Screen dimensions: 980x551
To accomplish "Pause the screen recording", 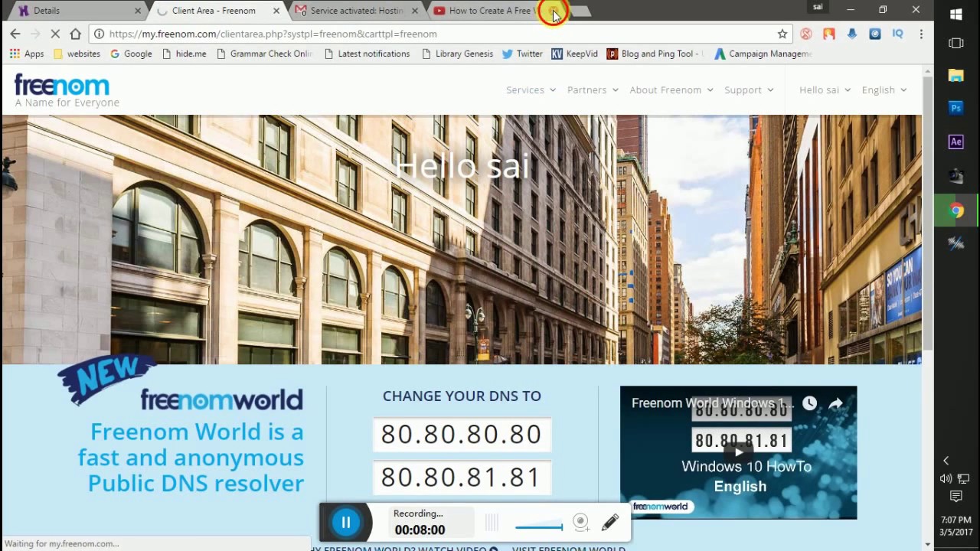I will pos(345,523).
